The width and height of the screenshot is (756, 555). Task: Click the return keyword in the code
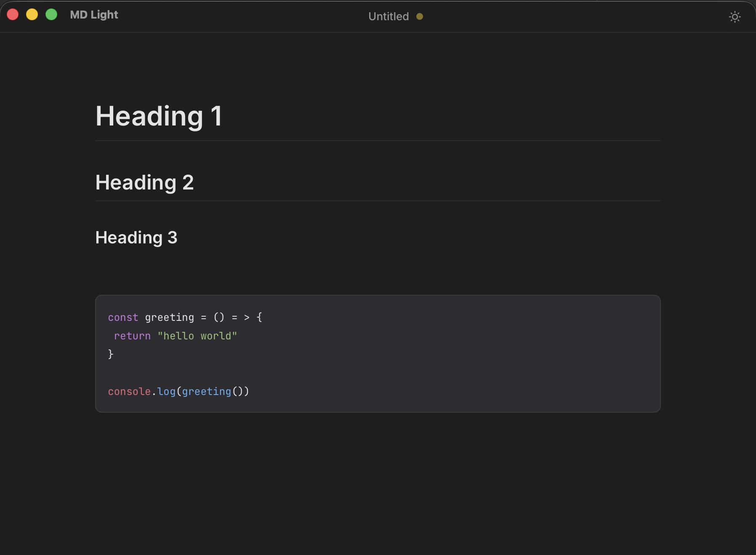point(132,336)
